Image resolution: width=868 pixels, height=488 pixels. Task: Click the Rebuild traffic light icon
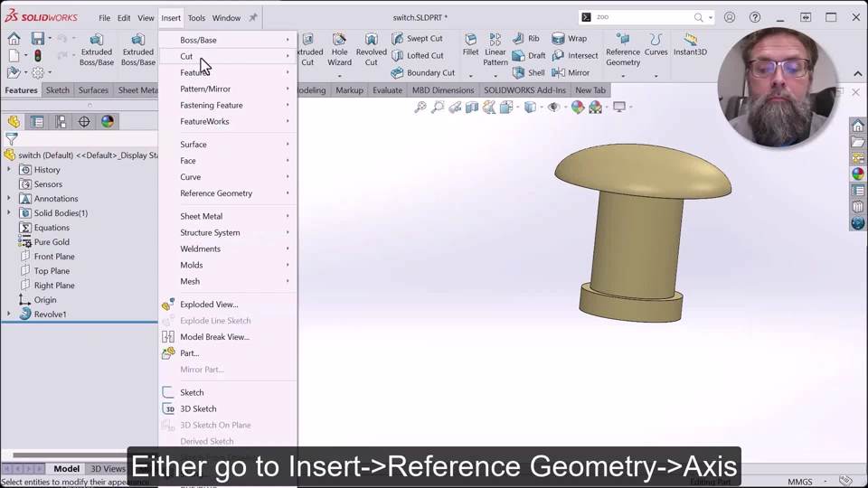[x=38, y=55]
